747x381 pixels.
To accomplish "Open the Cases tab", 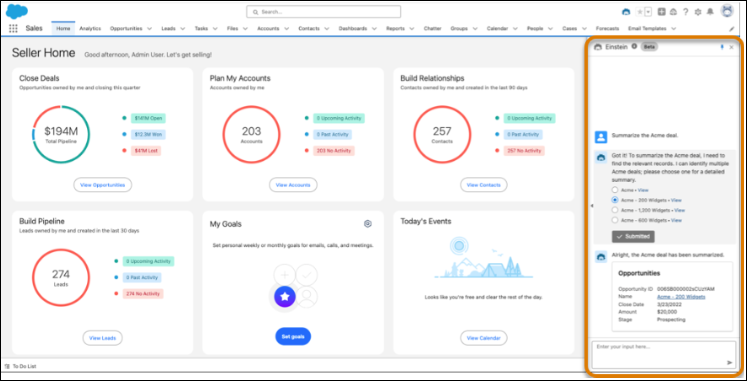I will 569,29.
